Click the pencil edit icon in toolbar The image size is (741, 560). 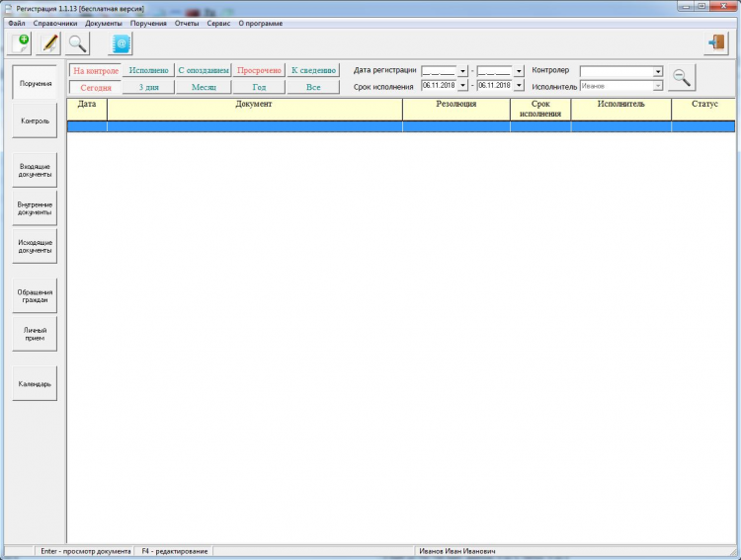tap(49, 43)
